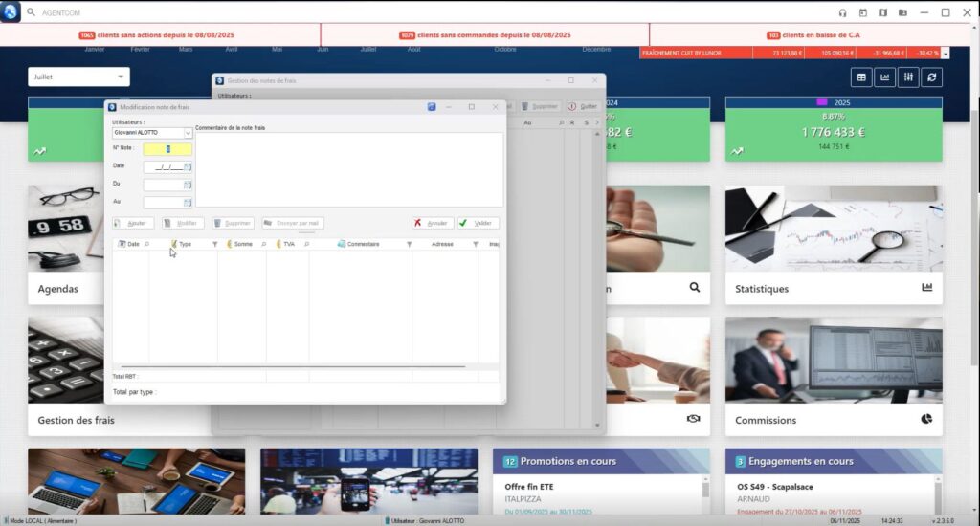Click the refresh icon on dashboard

pos(932,77)
